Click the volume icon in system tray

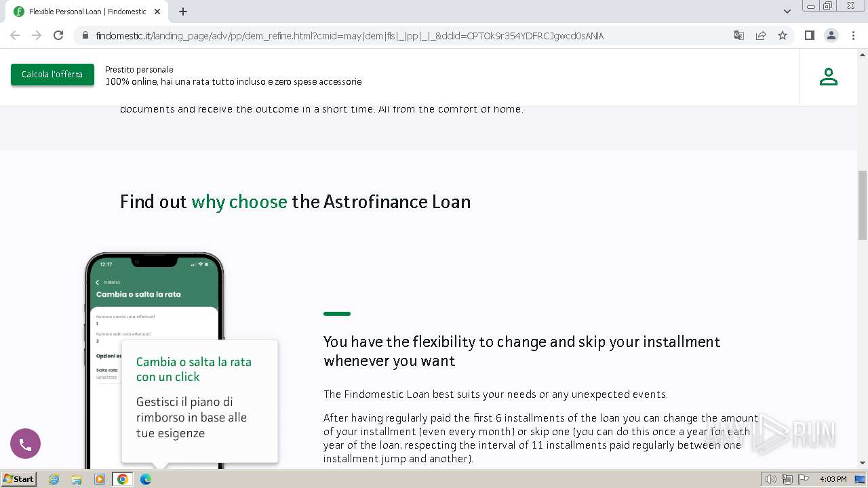click(770, 479)
